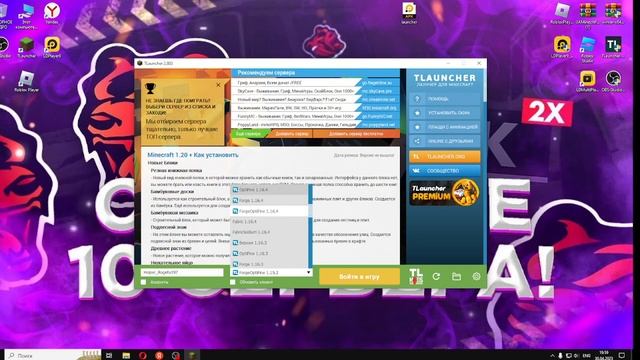
Task: Select highlighted 'ForgeOptiFine 1.16.4' entry
Action: 269,211
